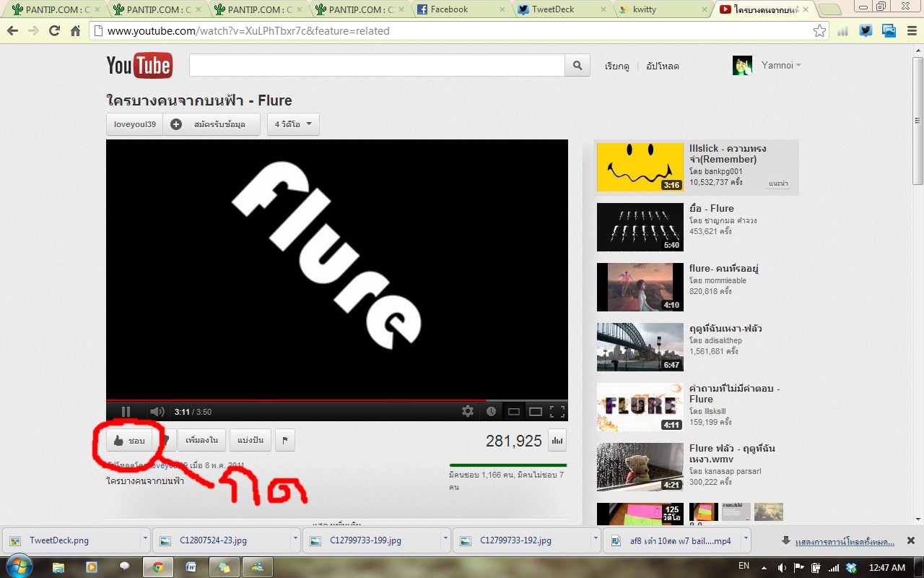Go to YouTube home via logo
The image size is (924, 578).
[x=139, y=65]
